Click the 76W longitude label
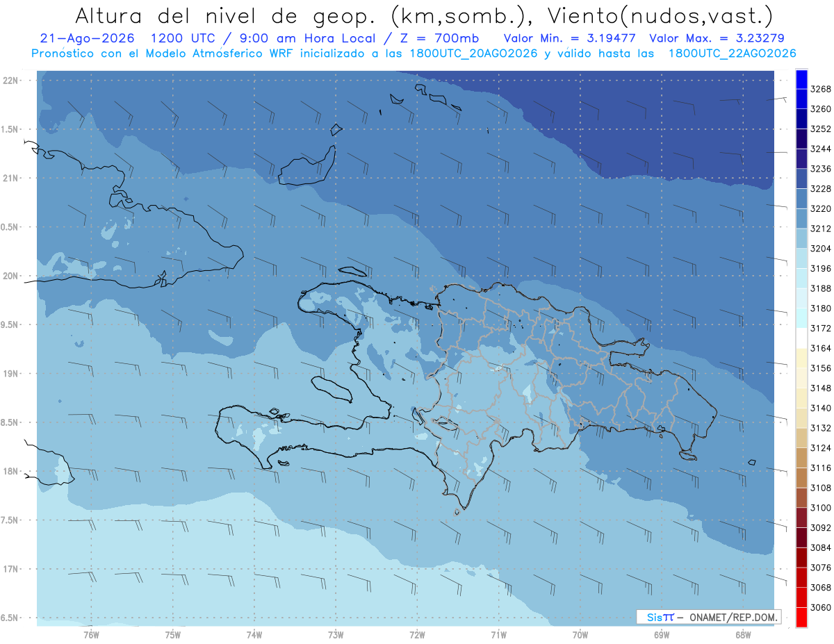The width and height of the screenshot is (834, 644). point(91,635)
